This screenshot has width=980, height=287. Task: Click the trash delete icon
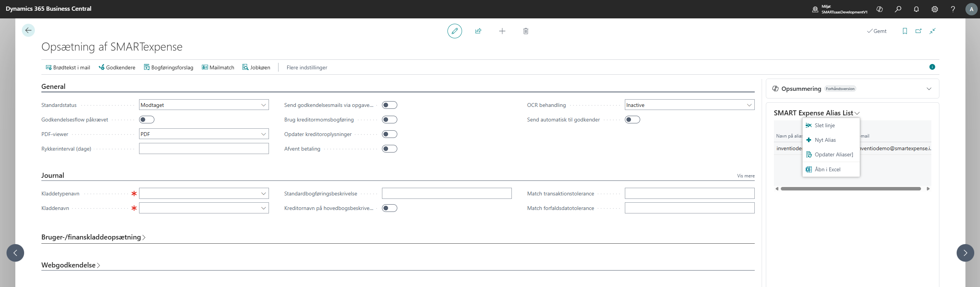pos(526,31)
